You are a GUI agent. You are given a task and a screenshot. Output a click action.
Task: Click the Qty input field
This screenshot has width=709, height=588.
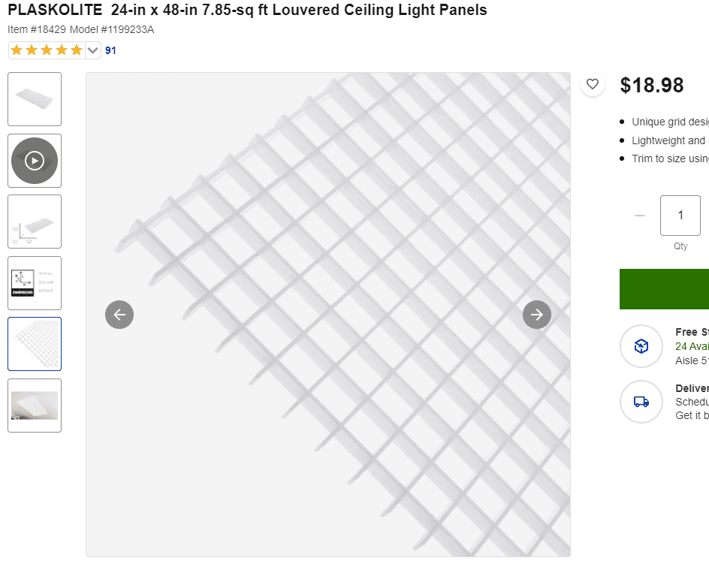680,216
